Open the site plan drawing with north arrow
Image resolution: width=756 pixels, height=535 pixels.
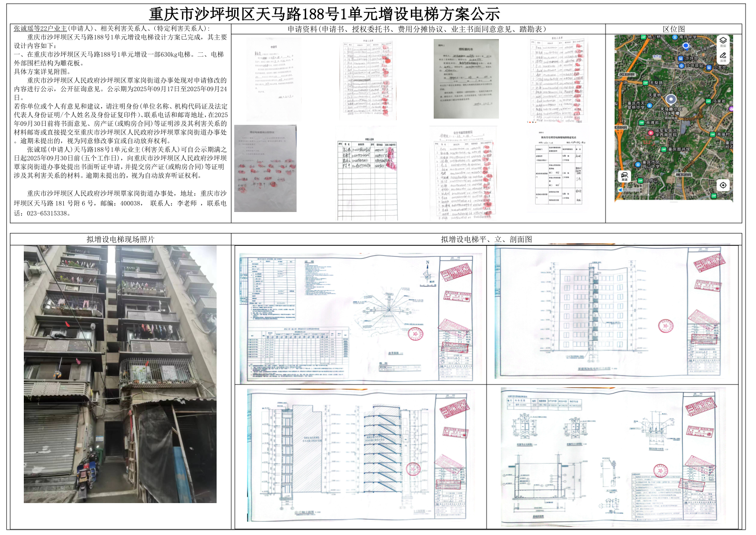(360, 318)
